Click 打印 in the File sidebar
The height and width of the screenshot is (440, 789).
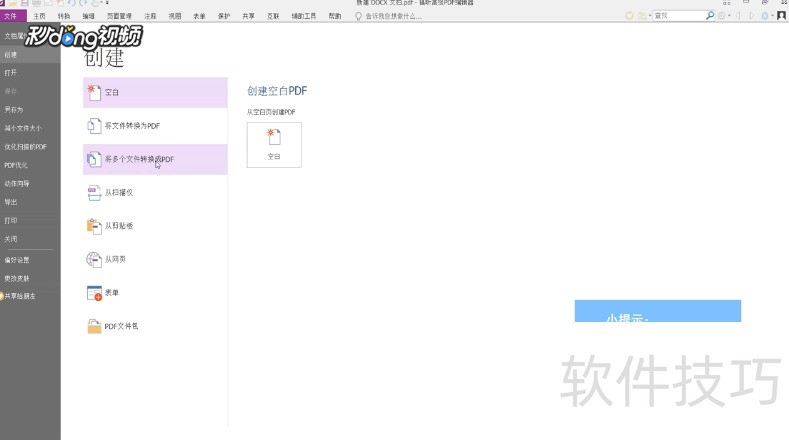pos(10,220)
